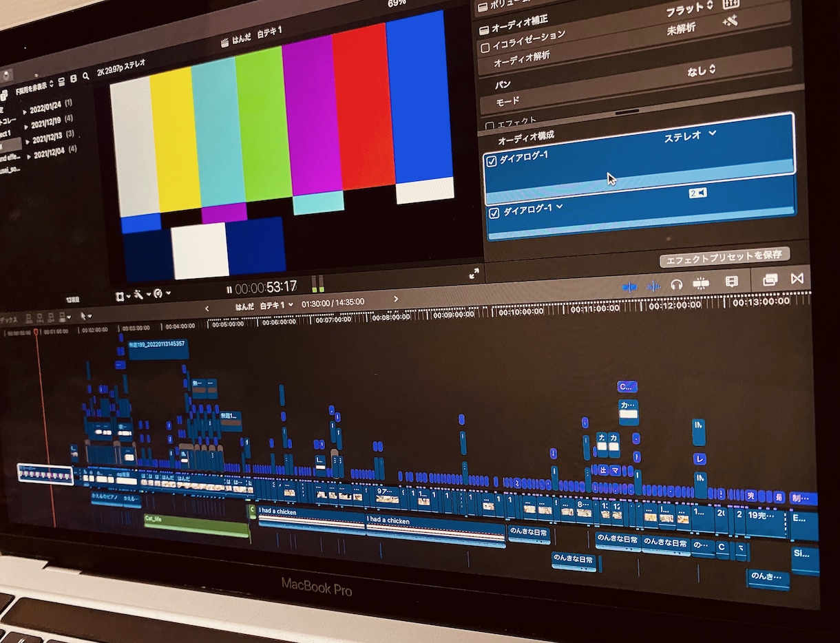This screenshot has height=643, width=840.
Task: Select the arrow Select tool dropdown
Action: 85,317
